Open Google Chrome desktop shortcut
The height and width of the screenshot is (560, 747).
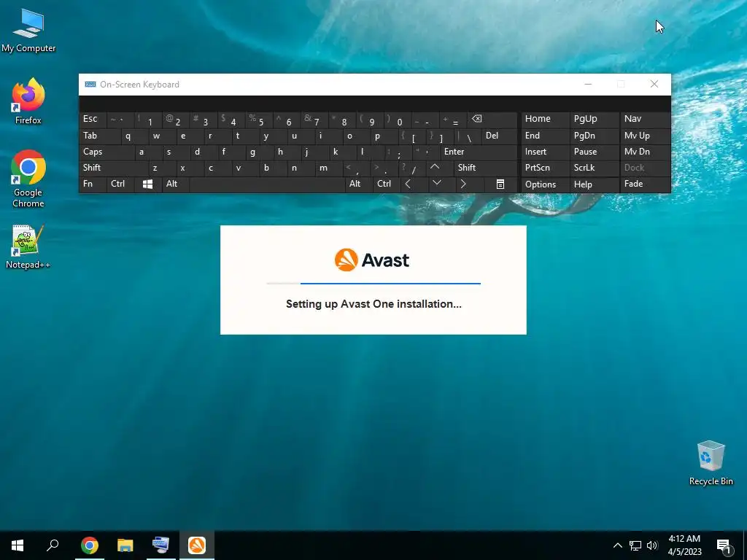(x=28, y=179)
